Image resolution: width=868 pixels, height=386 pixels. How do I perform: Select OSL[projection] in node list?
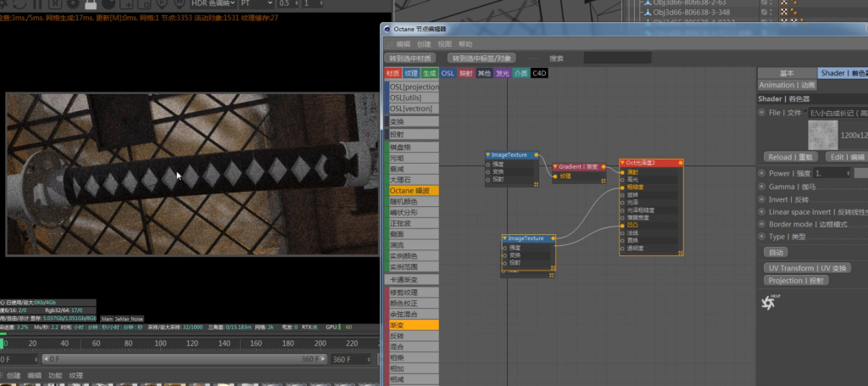(x=411, y=87)
